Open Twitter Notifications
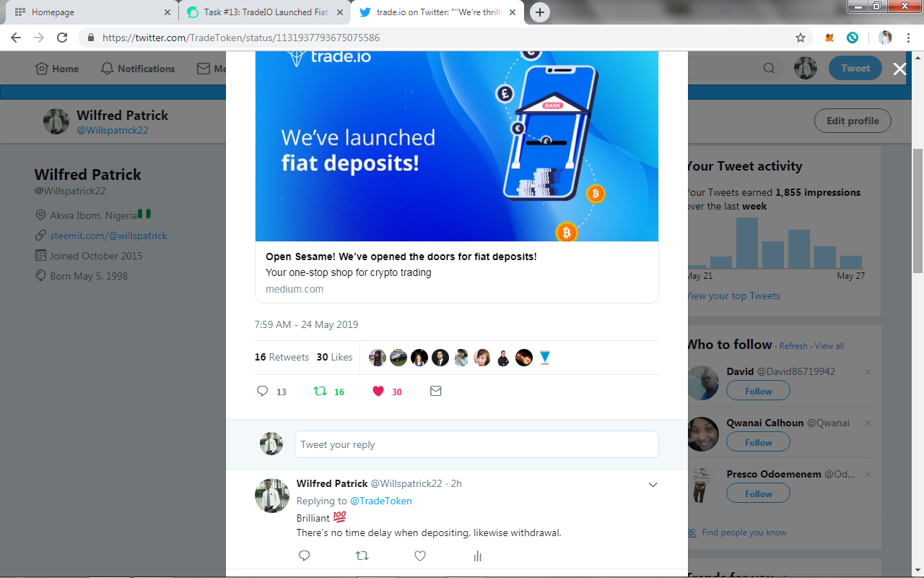The width and height of the screenshot is (924, 578). coord(138,69)
